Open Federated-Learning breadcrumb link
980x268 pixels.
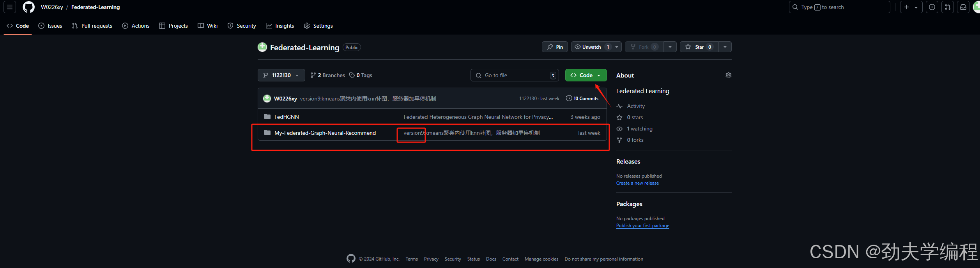(96, 7)
